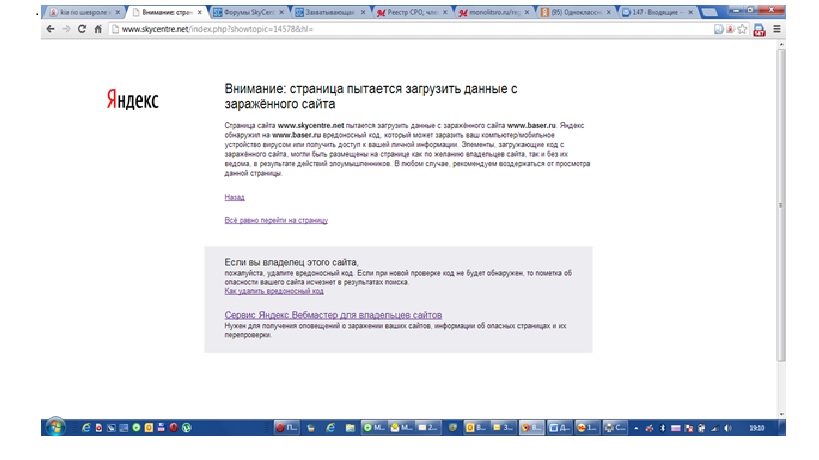Open the home page via the house icon

pyautogui.click(x=98, y=29)
